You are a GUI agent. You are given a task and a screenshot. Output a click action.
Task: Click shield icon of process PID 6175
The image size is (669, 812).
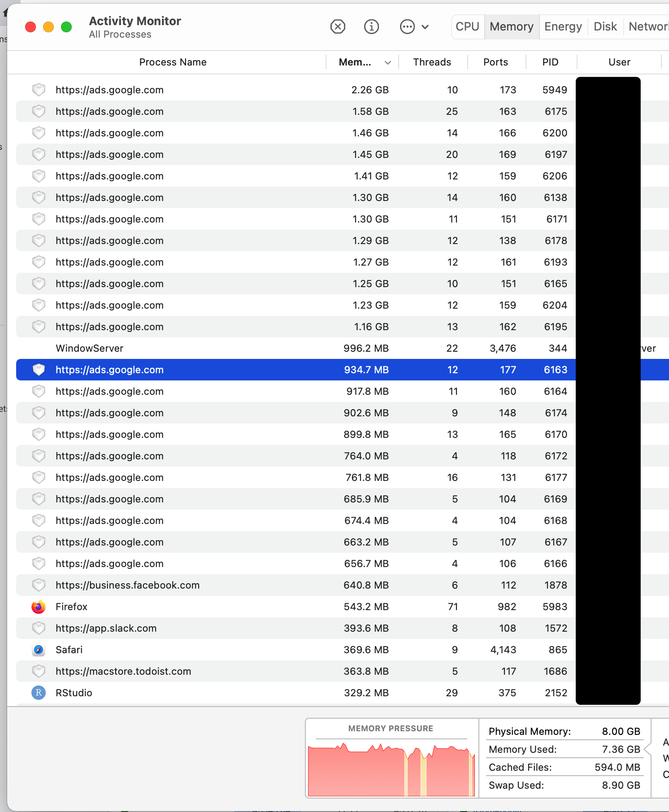[x=39, y=111]
